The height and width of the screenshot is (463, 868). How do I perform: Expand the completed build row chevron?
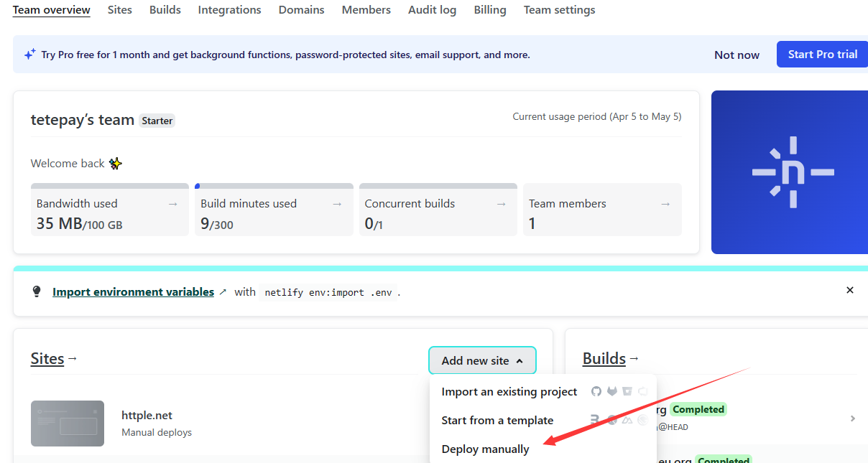(853, 418)
